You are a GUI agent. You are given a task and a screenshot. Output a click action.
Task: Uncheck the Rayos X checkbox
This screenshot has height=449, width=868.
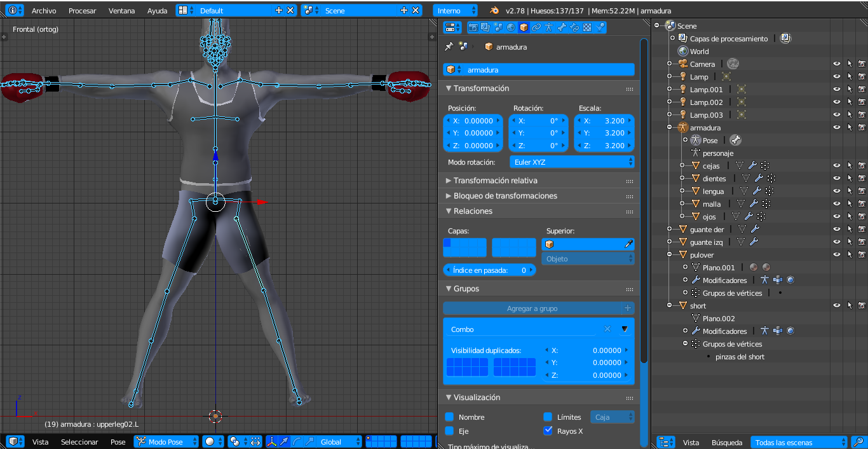(548, 431)
